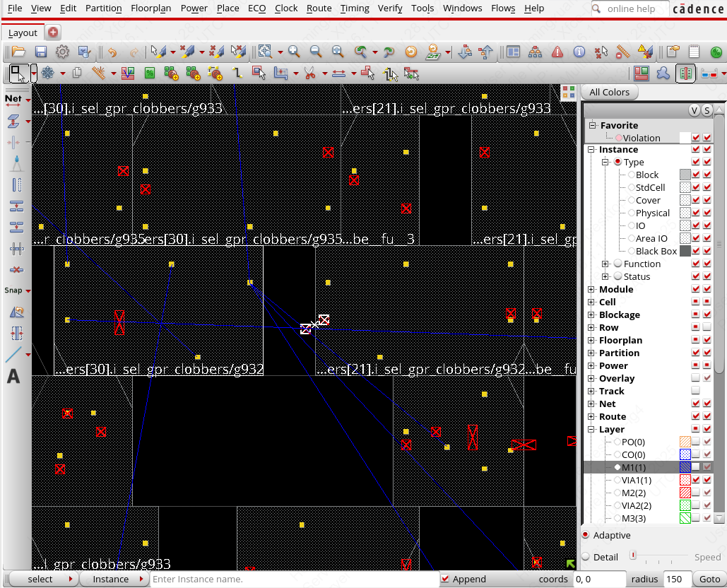727x588 pixels.
Task: Toggle the Append checkbox
Action: pyautogui.click(x=444, y=579)
